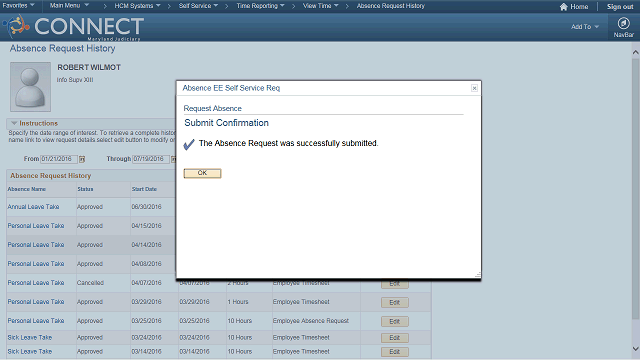Edit the 03/29/2016 Personal Leave request

[x=395, y=302]
